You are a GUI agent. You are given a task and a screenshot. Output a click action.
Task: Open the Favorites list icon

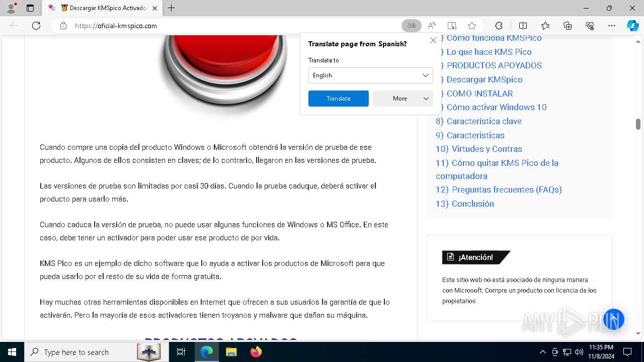(545, 26)
